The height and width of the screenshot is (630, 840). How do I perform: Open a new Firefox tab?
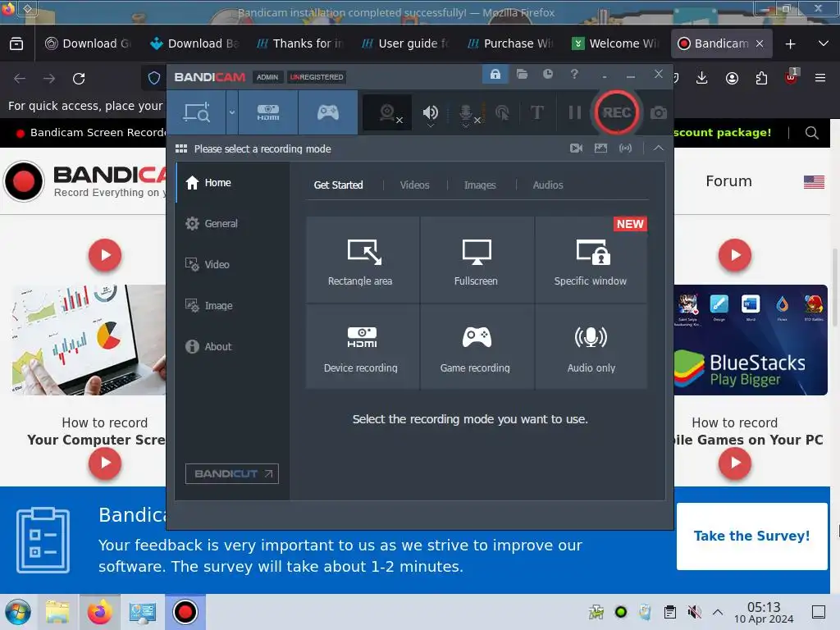click(x=790, y=44)
